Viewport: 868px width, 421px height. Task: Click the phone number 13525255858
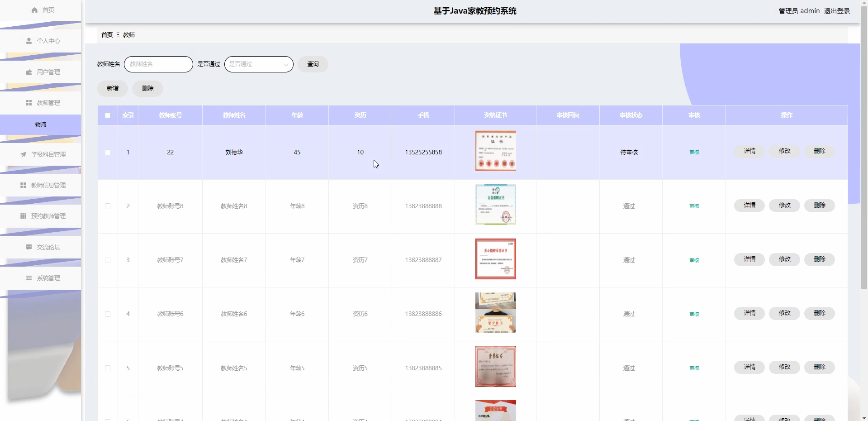coord(423,152)
